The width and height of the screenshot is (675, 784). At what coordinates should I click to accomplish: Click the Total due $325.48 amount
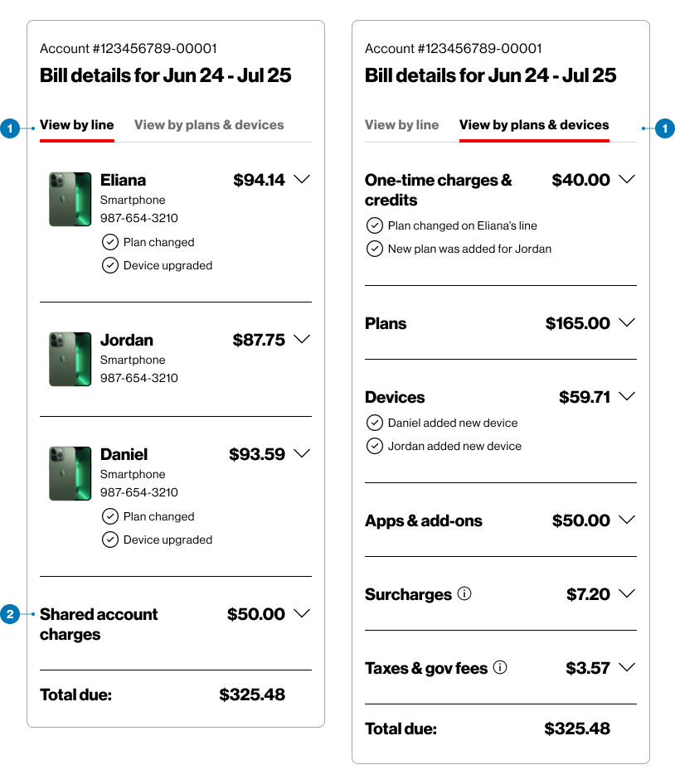point(252,694)
